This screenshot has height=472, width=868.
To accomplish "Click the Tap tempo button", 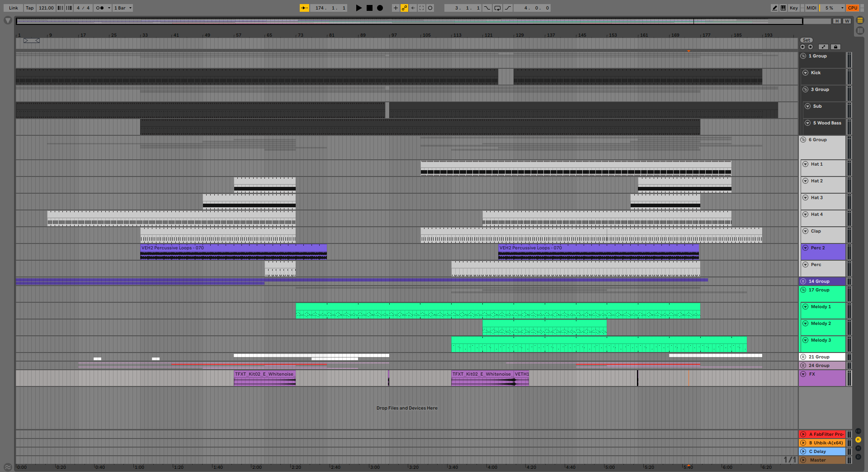I will (x=29, y=8).
